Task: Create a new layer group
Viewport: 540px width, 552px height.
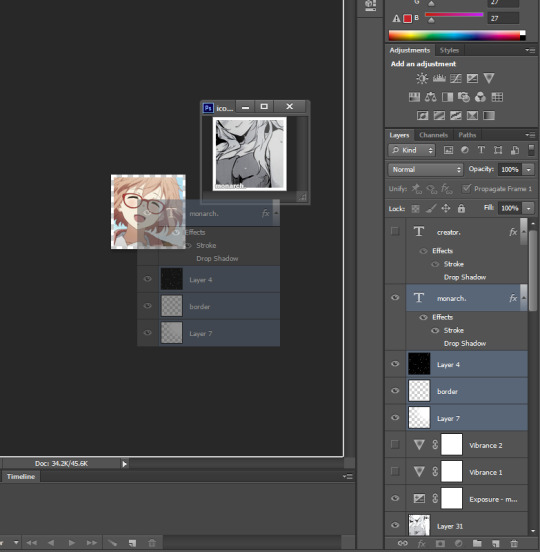Action: tap(477, 543)
